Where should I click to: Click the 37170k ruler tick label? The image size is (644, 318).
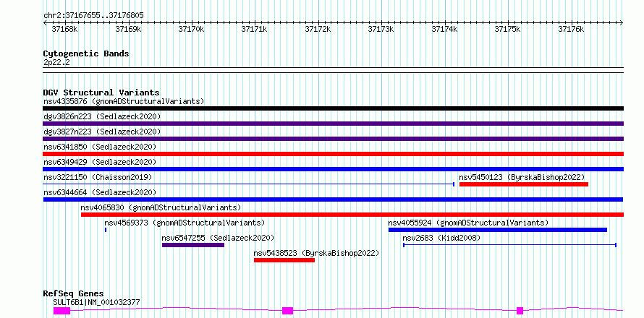coord(192,29)
